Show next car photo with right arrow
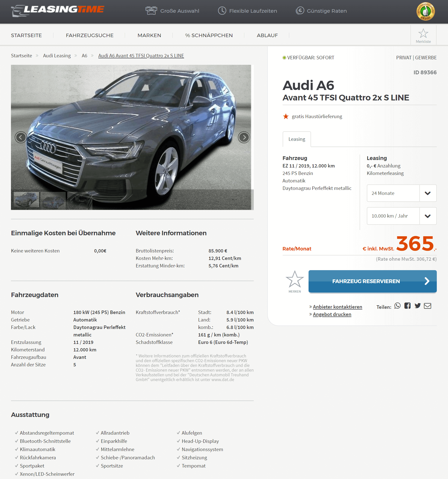Viewport: 448px width, 479px height. 244,137
